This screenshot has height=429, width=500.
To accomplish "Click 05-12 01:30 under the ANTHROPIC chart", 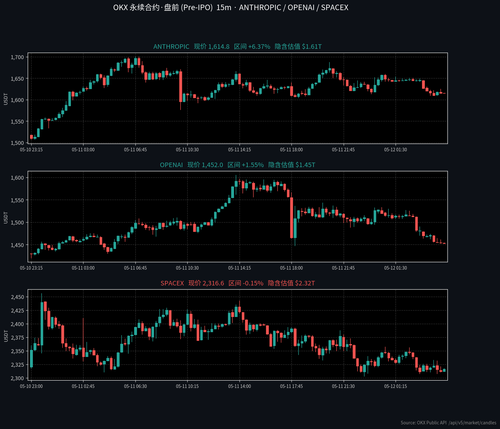I will pyautogui.click(x=395, y=150).
